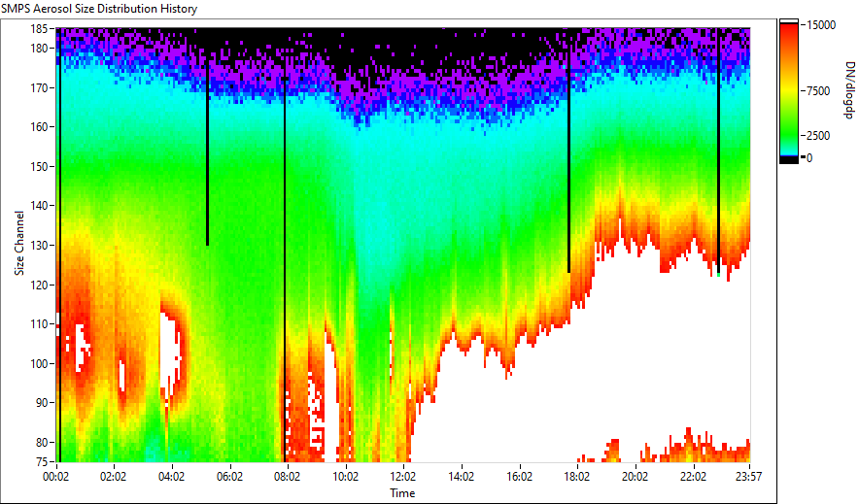Viewport: 859px width, 504px height.
Task: Click the Time axis label
Action: point(402,493)
